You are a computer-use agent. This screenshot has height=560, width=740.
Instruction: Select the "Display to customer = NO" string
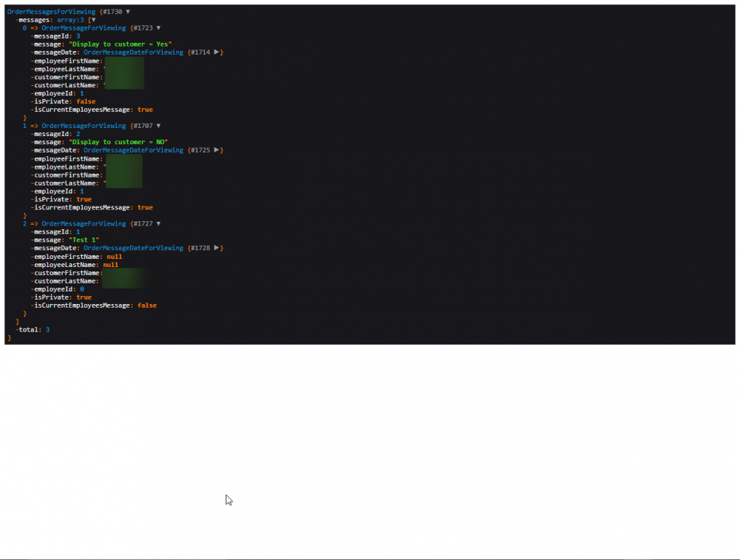(x=118, y=142)
